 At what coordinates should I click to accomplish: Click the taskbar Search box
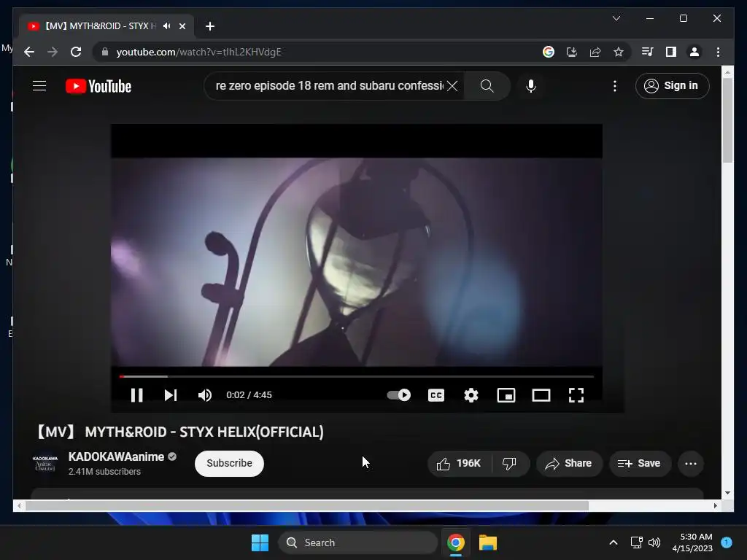[358, 542]
